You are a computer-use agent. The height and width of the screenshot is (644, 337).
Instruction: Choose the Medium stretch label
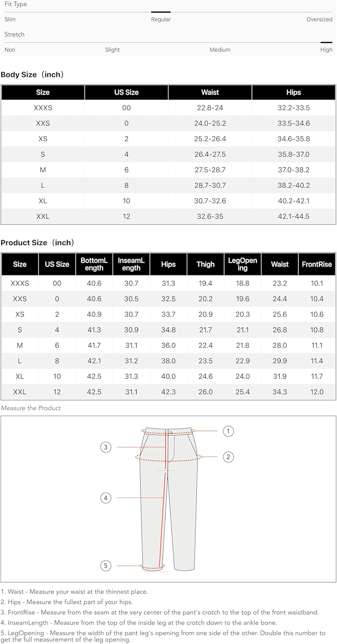[220, 50]
